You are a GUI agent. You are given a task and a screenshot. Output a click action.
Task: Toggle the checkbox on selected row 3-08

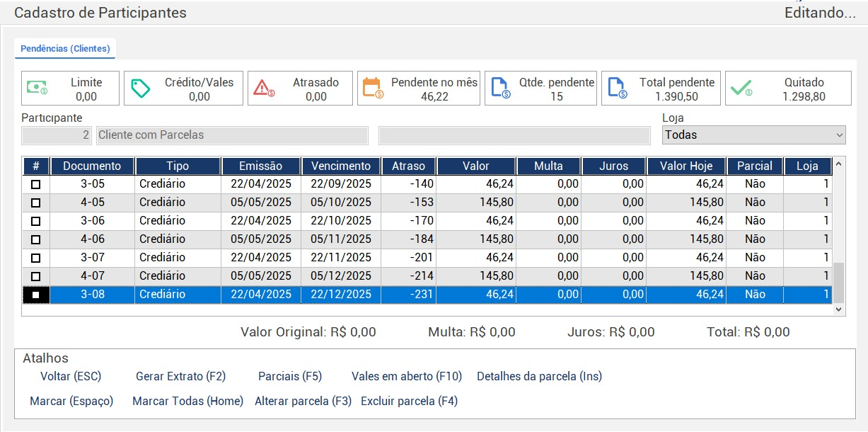pyautogui.click(x=35, y=295)
